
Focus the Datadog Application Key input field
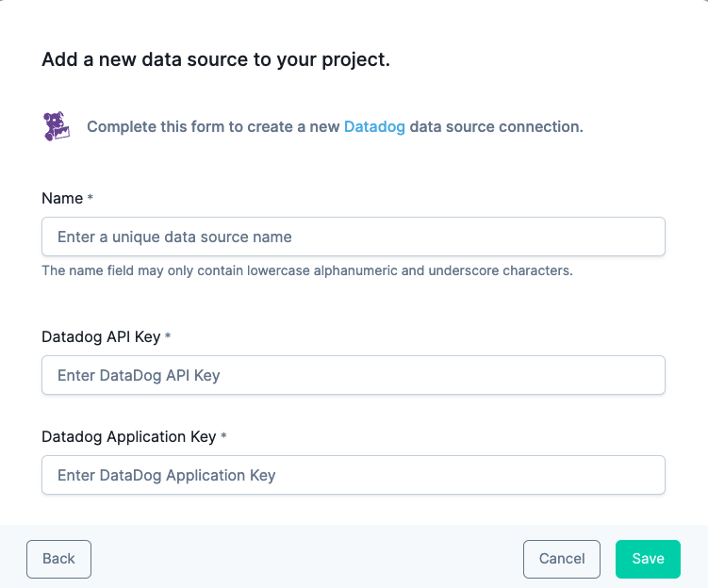[x=354, y=475]
